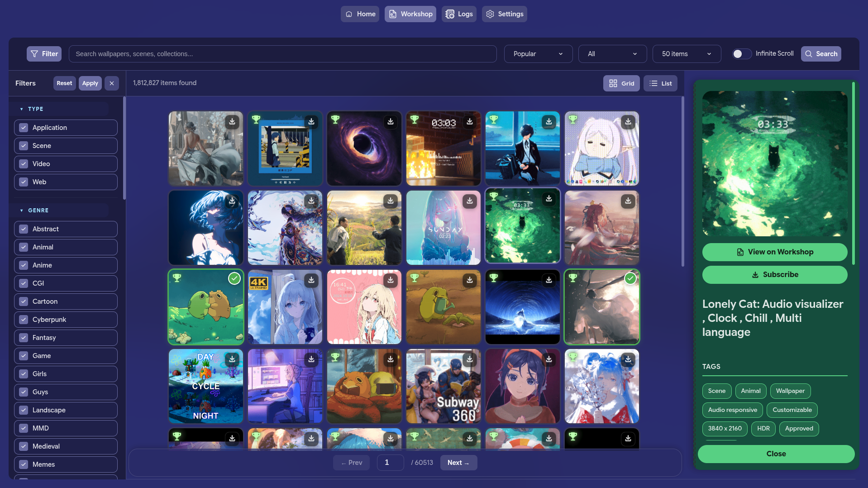Click download icon on 03:03 fireplace wallpaper

470,122
